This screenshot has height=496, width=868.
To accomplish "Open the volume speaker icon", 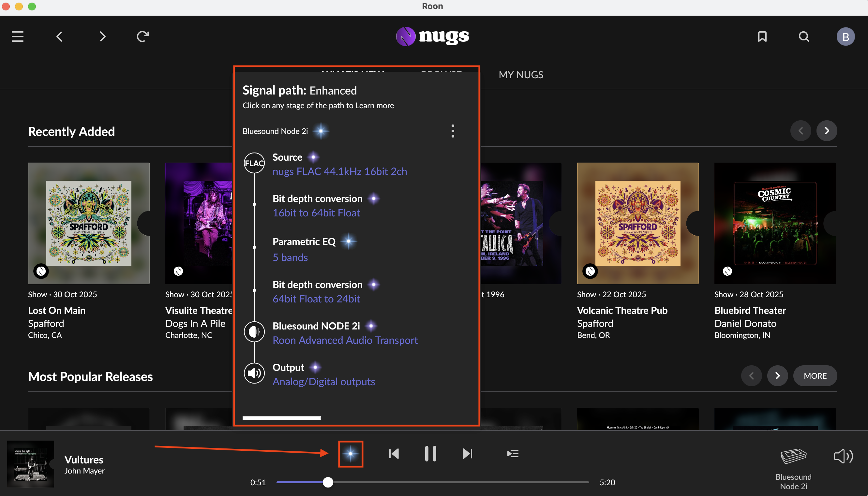I will pyautogui.click(x=843, y=456).
